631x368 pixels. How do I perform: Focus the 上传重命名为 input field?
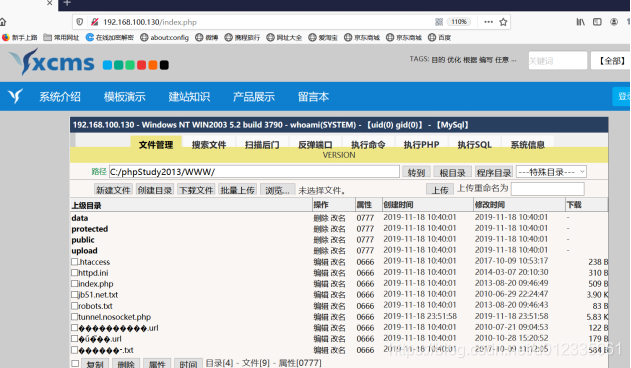point(548,189)
